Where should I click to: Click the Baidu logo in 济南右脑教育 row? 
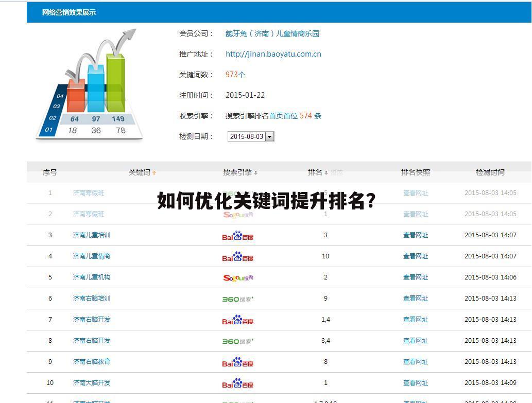coord(238,362)
